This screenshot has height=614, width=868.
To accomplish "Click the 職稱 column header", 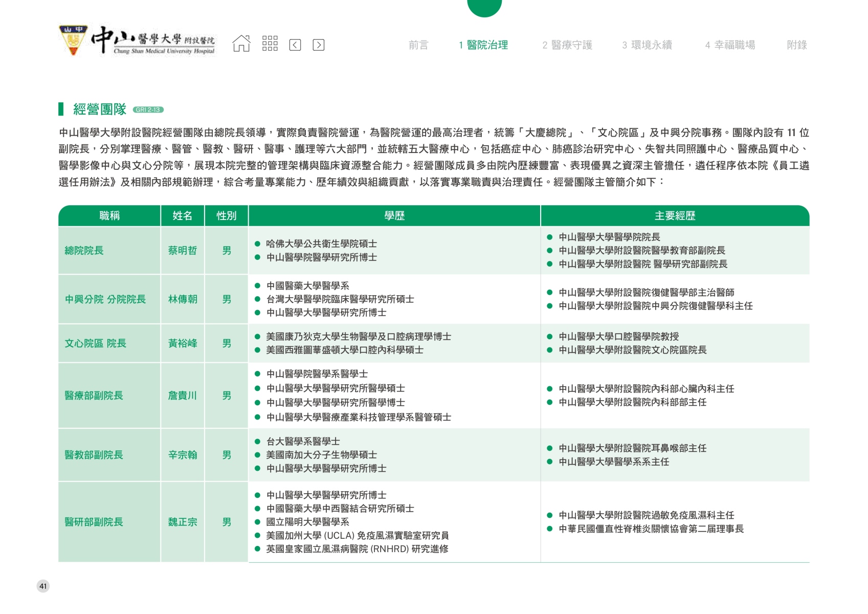I will pyautogui.click(x=109, y=216).
